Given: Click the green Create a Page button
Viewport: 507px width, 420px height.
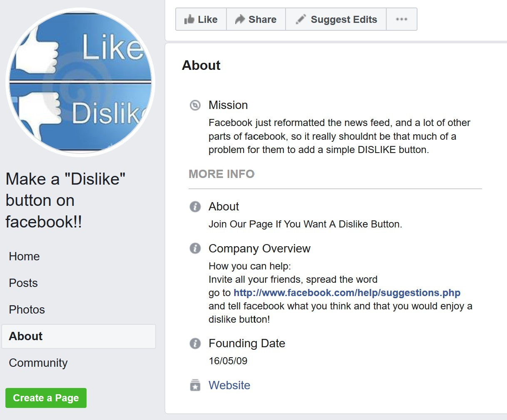Looking at the screenshot, I should [46, 398].
